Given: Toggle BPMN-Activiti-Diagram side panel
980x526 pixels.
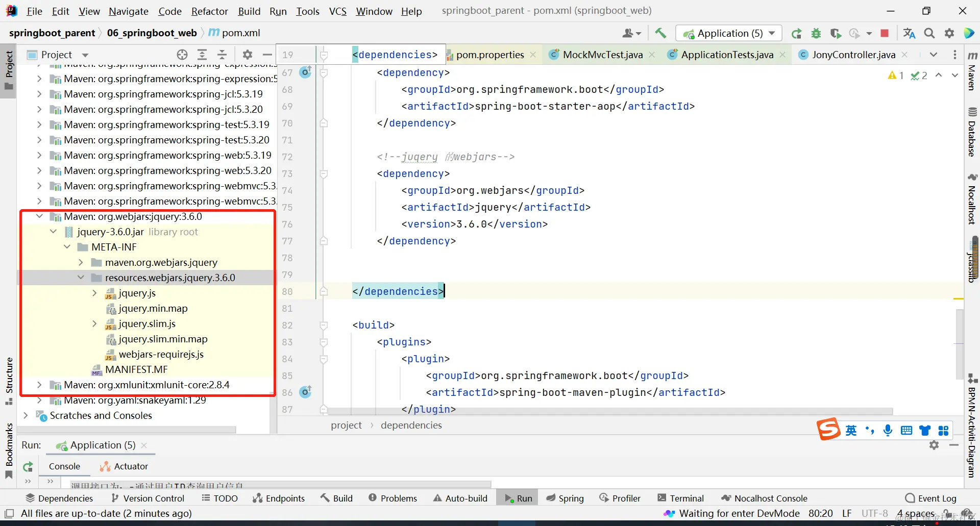Looking at the screenshot, I should [972, 426].
